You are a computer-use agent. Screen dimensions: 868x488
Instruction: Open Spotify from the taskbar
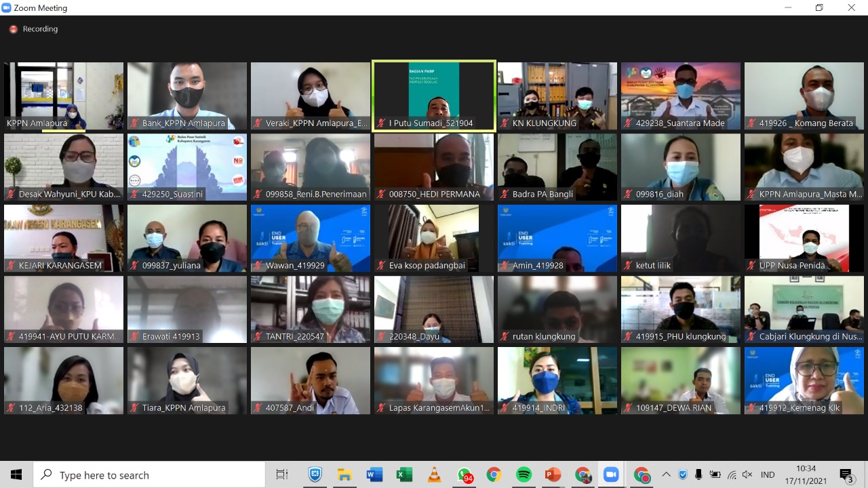[524, 474]
